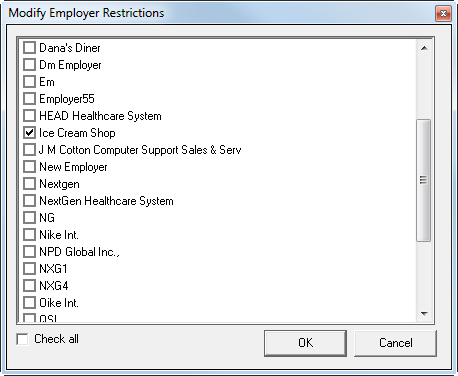Check NextGen Healthcare System
The image size is (458, 376).
[29, 201]
